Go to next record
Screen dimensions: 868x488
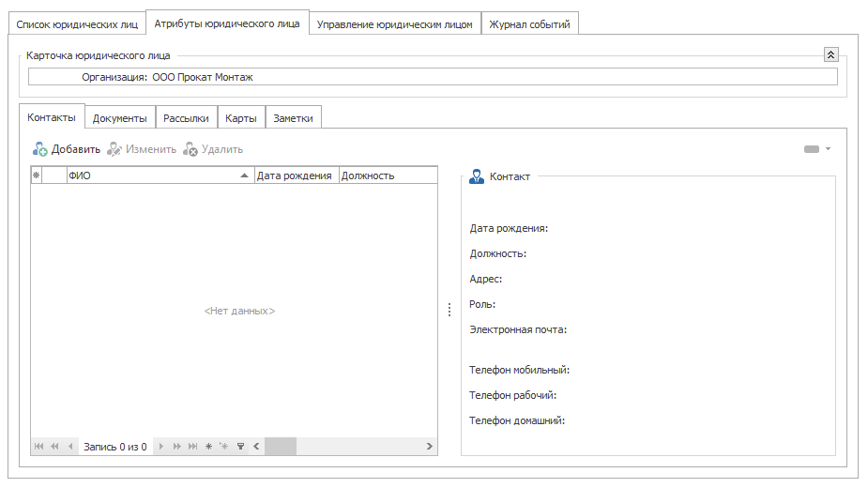click(x=161, y=447)
